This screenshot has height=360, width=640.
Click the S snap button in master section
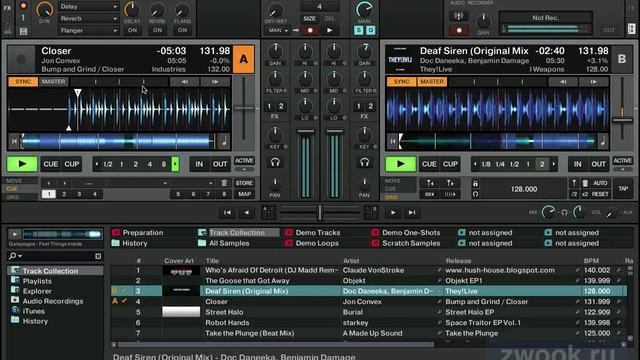coord(358,30)
